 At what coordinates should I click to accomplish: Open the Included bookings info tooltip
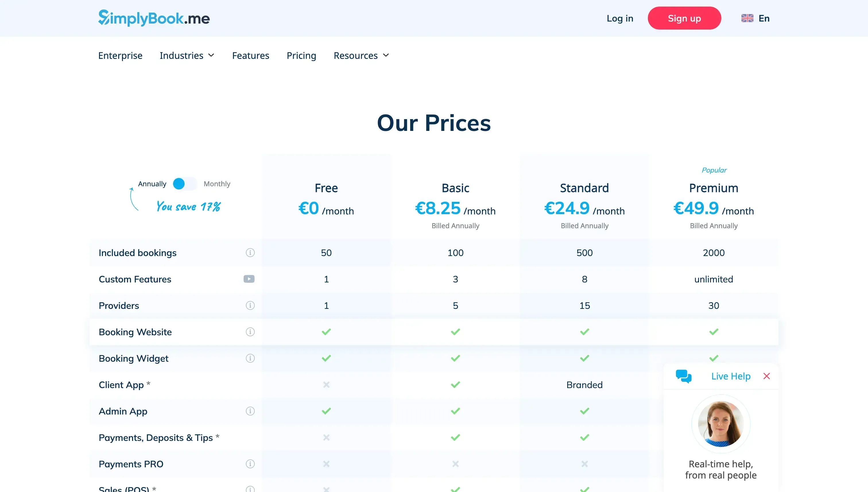click(x=250, y=252)
